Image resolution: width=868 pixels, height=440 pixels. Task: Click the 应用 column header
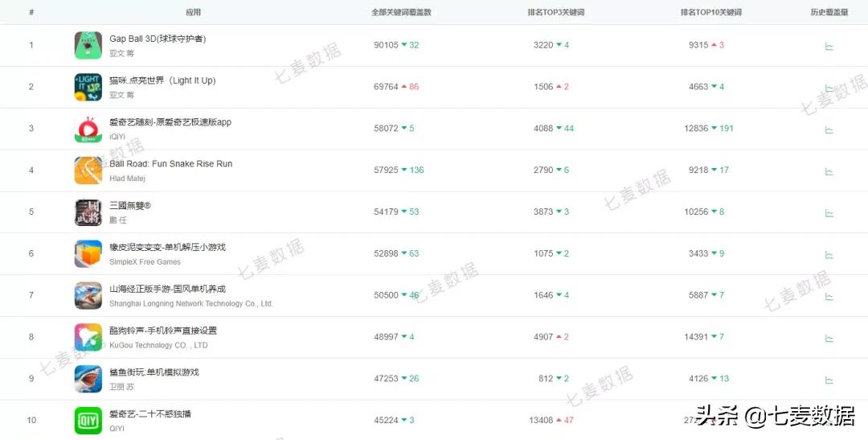[x=193, y=12]
